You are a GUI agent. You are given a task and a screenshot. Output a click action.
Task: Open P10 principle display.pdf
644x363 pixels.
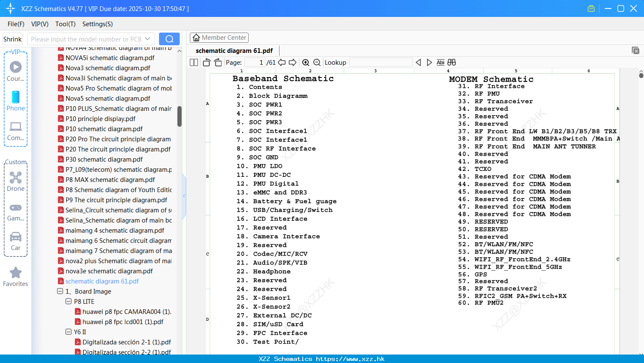point(101,118)
